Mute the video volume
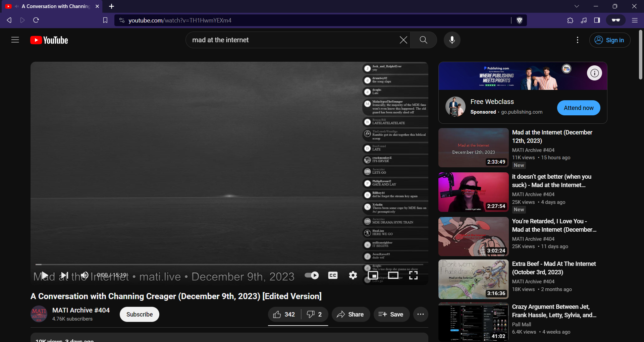644x342 pixels. coord(85,275)
